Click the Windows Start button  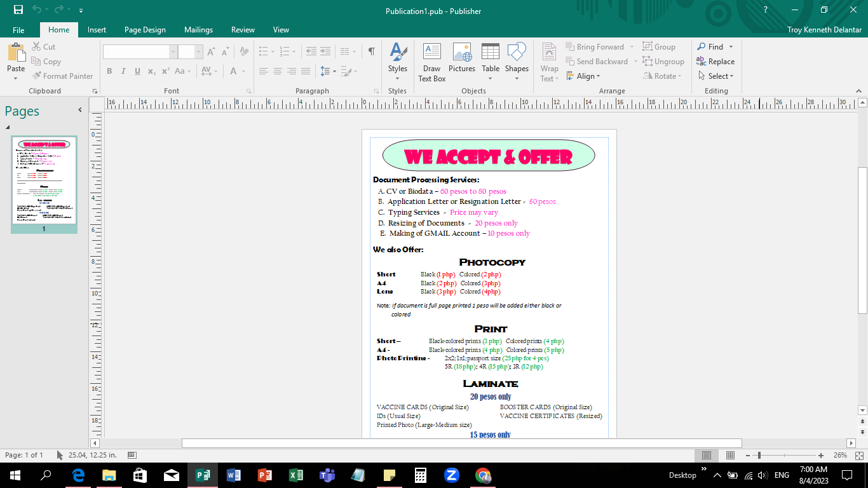(15, 475)
